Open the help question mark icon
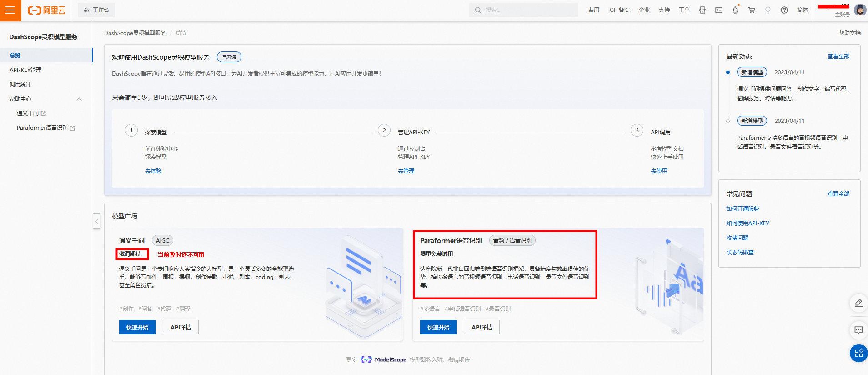The image size is (868, 375). click(x=784, y=10)
